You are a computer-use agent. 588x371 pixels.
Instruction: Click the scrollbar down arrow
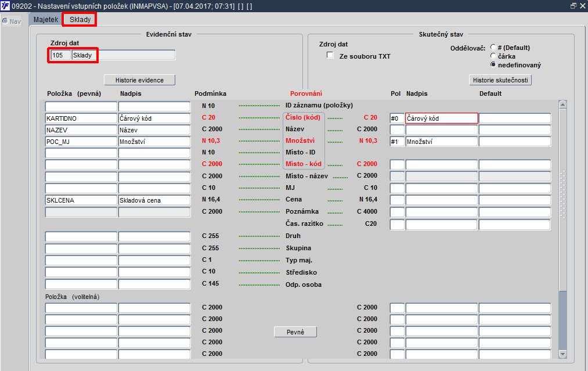click(562, 354)
